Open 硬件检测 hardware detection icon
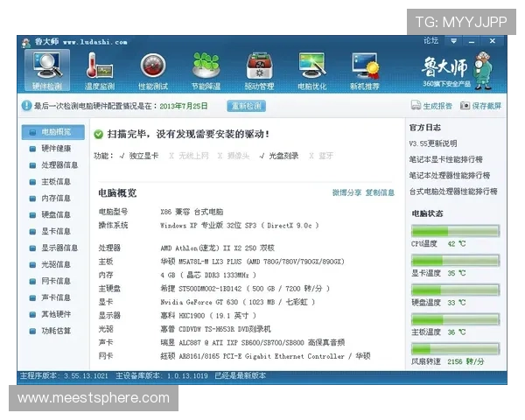Viewport: 525px width, 420px height. 47,71
